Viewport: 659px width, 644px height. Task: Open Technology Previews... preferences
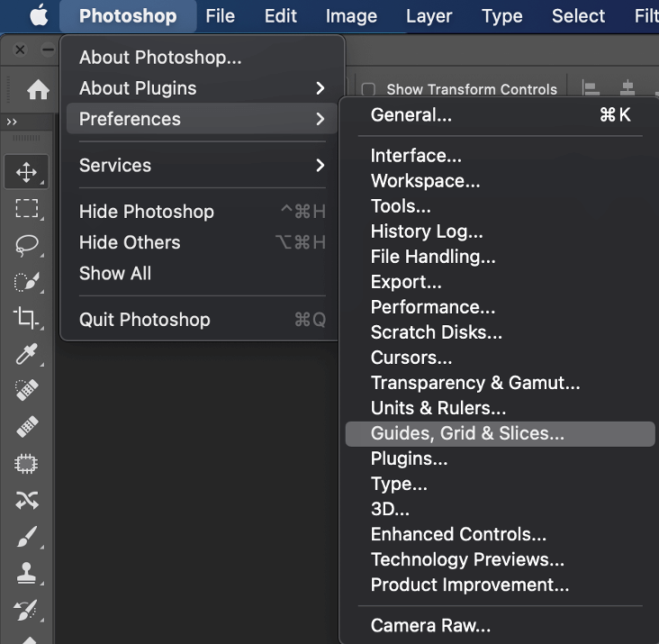[x=501, y=559]
